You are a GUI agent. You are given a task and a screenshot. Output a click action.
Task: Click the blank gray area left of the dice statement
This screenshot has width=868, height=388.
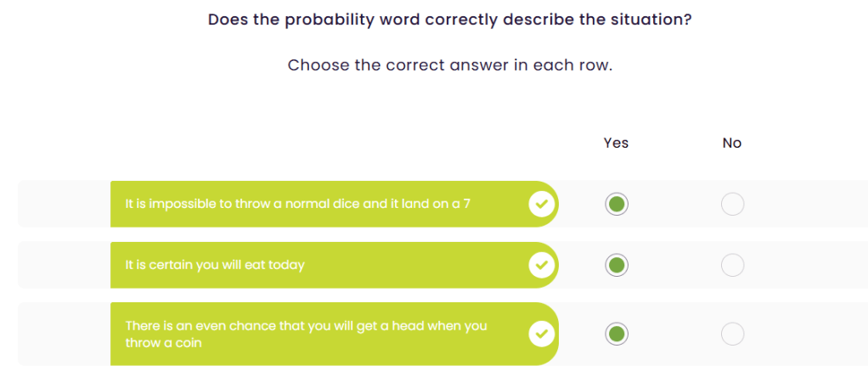[x=64, y=205]
